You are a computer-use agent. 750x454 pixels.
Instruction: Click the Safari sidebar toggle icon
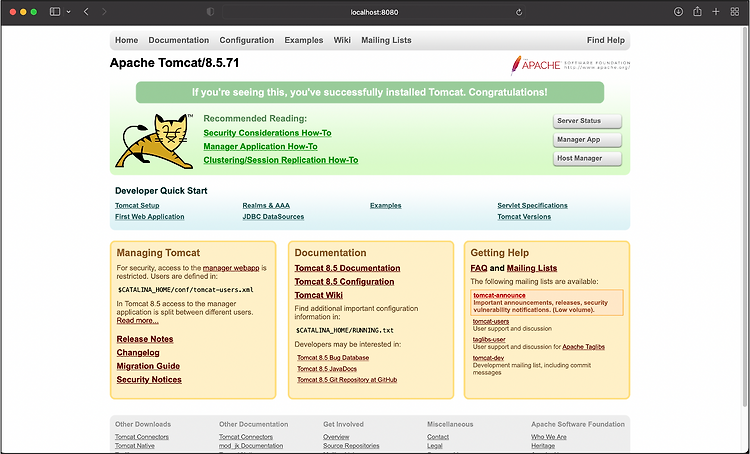click(x=55, y=12)
